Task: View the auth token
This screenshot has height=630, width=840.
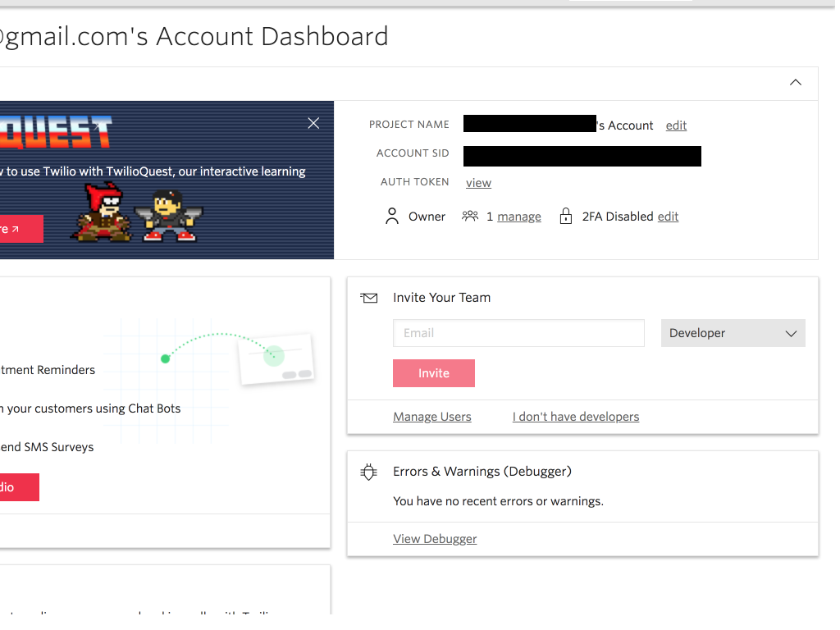Action: pos(478,183)
